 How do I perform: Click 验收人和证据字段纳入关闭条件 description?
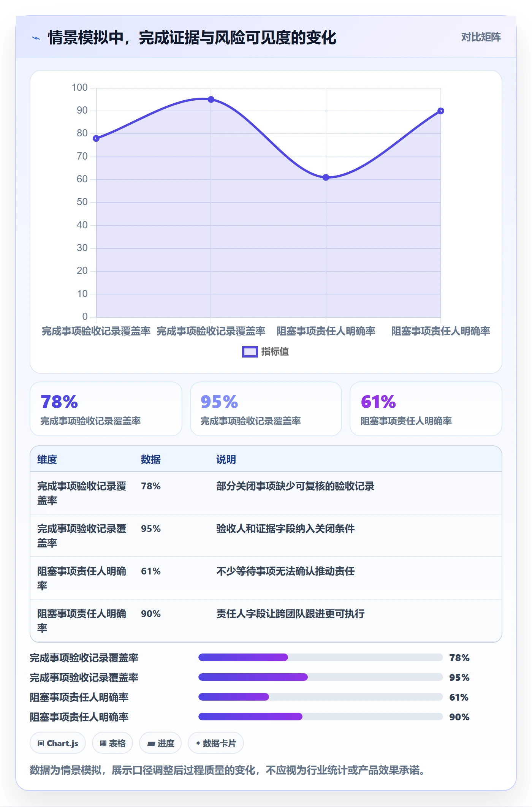click(x=285, y=529)
